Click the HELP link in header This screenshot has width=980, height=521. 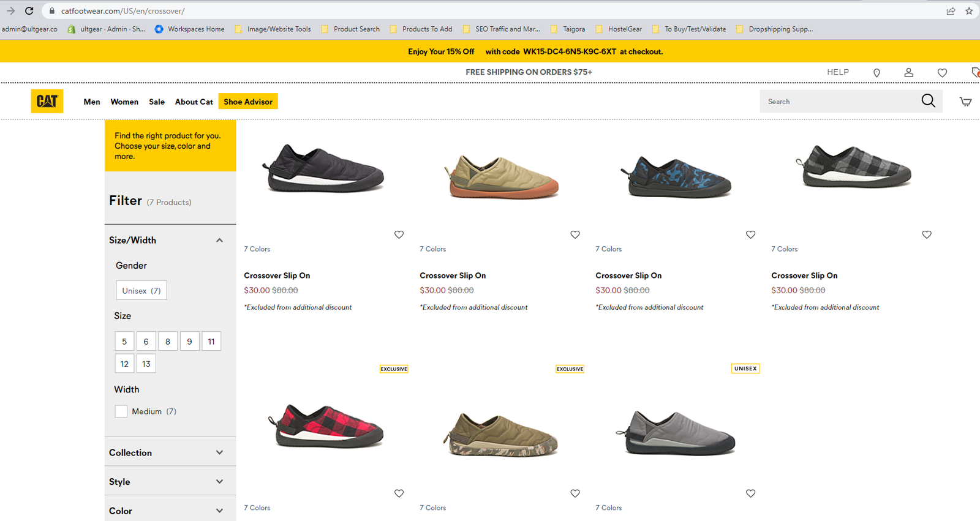[838, 72]
